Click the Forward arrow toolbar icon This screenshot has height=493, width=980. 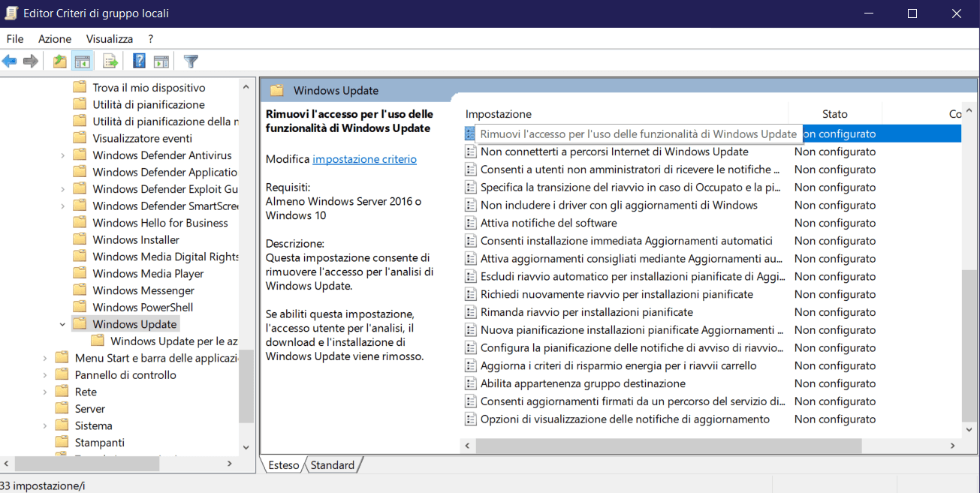pyautogui.click(x=30, y=61)
